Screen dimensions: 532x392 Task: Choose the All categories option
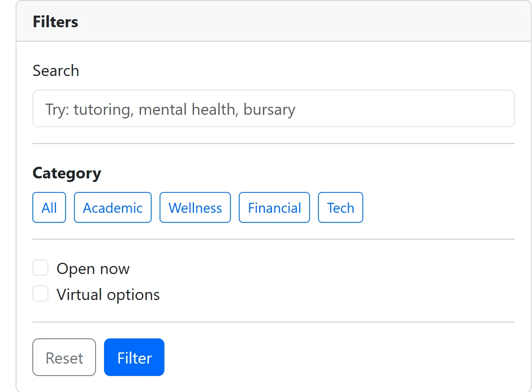pos(49,207)
